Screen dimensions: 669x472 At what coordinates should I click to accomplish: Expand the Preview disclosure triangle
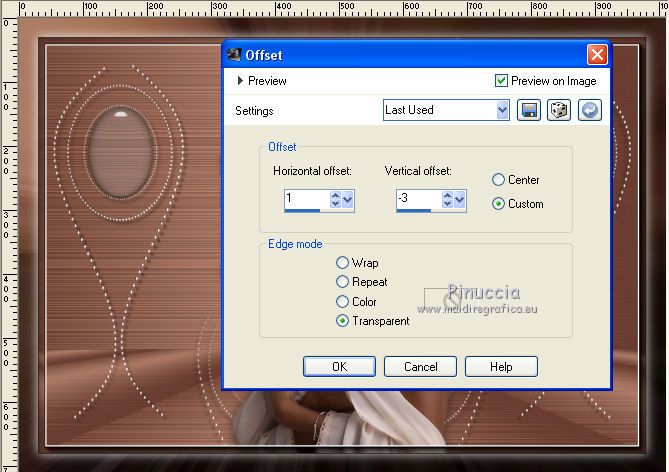(240, 81)
